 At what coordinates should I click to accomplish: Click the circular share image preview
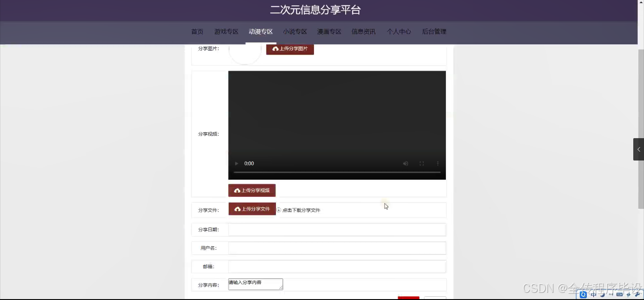click(x=245, y=55)
